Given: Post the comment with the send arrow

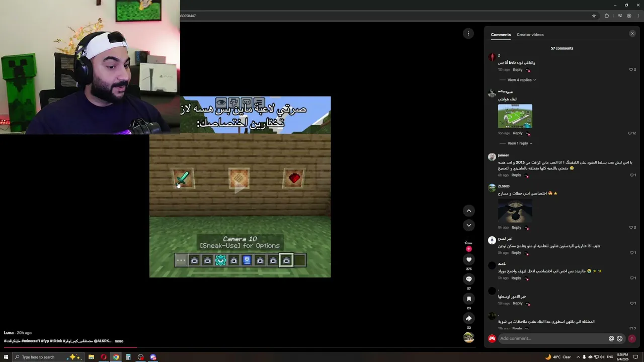Looking at the screenshot, I should point(631,339).
